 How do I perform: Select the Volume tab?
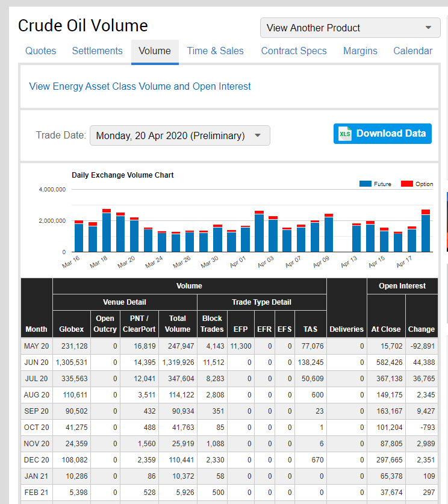(155, 51)
